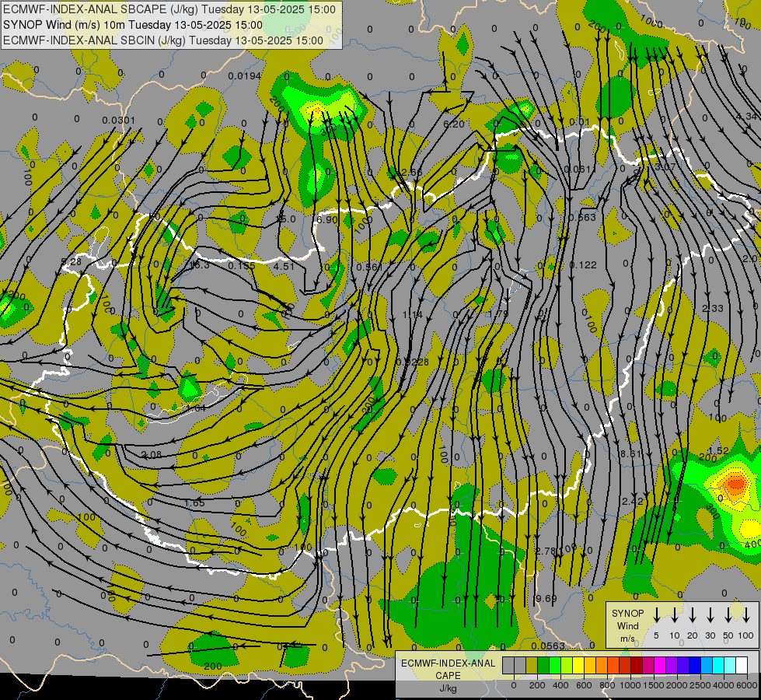Click the 4.34 value near right edge
The image size is (761, 700).
click(746, 116)
